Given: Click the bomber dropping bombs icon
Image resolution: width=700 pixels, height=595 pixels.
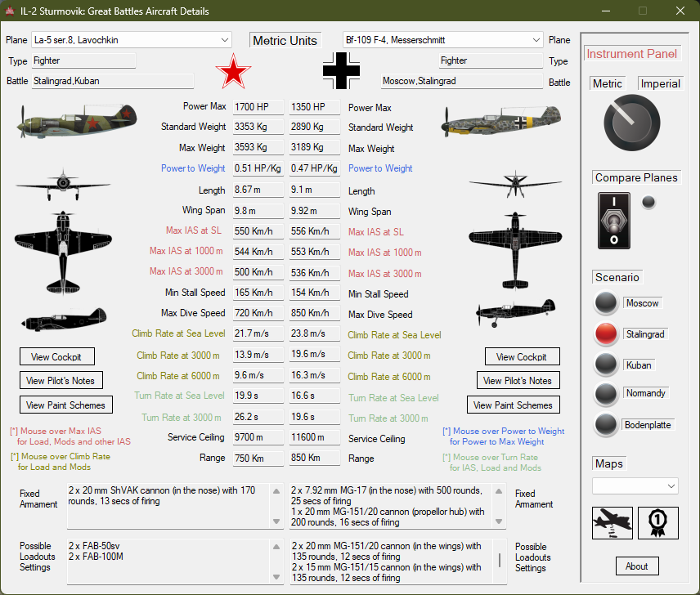Looking at the screenshot, I should [x=612, y=523].
